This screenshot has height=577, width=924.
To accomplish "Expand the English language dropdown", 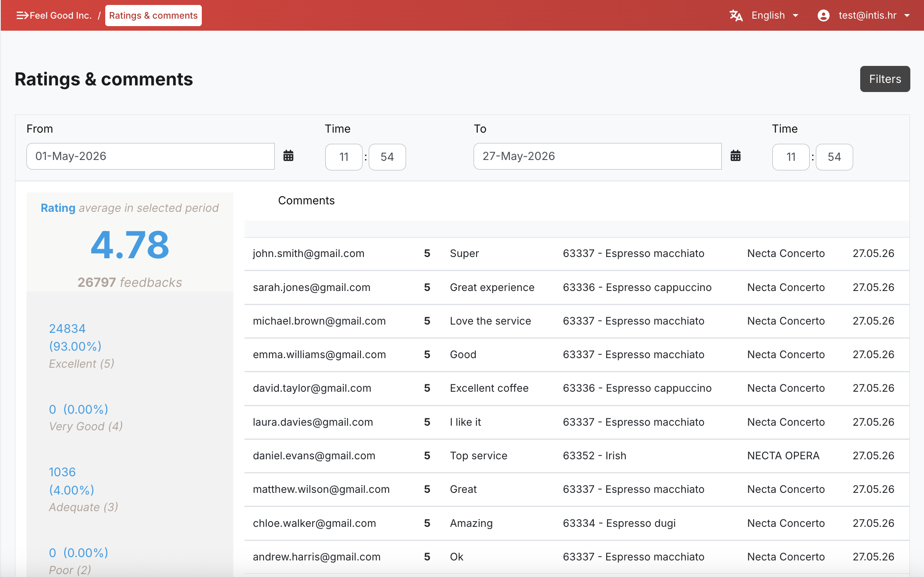I will click(x=775, y=15).
